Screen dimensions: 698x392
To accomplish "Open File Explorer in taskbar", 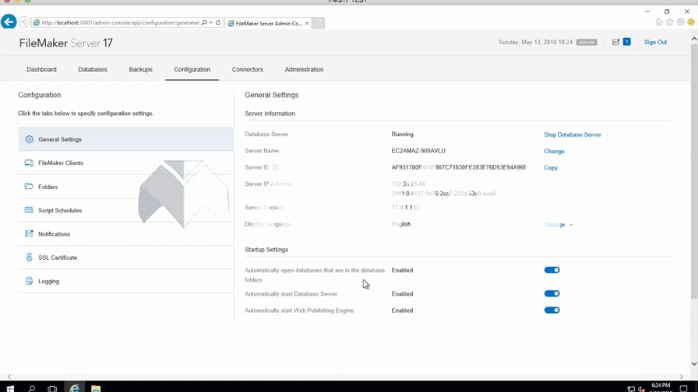I will (96, 388).
